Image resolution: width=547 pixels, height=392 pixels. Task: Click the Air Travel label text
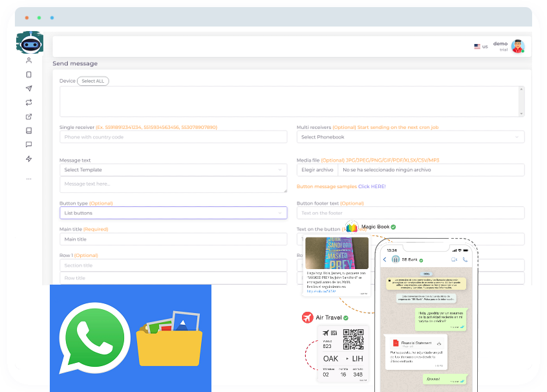click(x=328, y=318)
